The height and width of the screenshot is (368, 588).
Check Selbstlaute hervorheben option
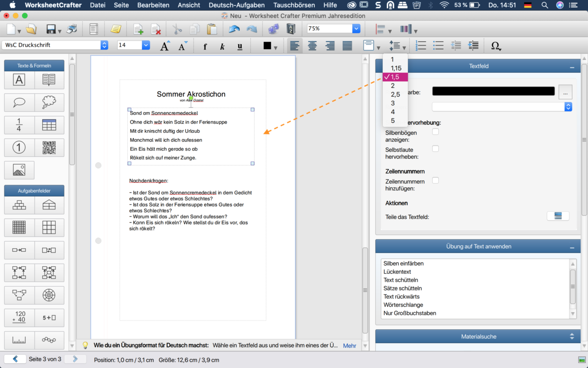coord(435,149)
